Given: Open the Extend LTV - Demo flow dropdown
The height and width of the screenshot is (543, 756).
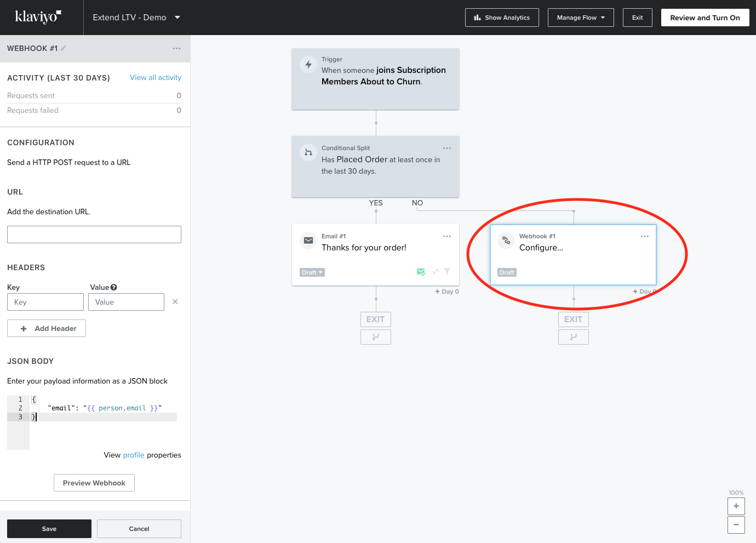Looking at the screenshot, I should (x=136, y=18).
